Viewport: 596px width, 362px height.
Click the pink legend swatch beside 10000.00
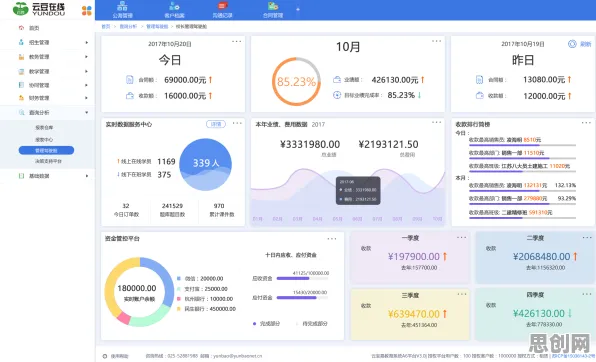(x=179, y=299)
